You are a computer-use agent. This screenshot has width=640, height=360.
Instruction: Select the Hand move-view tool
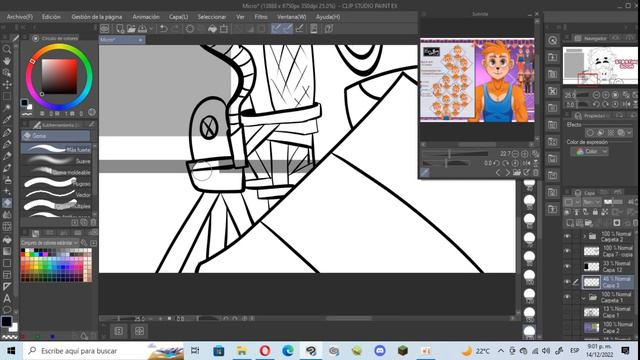(7, 61)
